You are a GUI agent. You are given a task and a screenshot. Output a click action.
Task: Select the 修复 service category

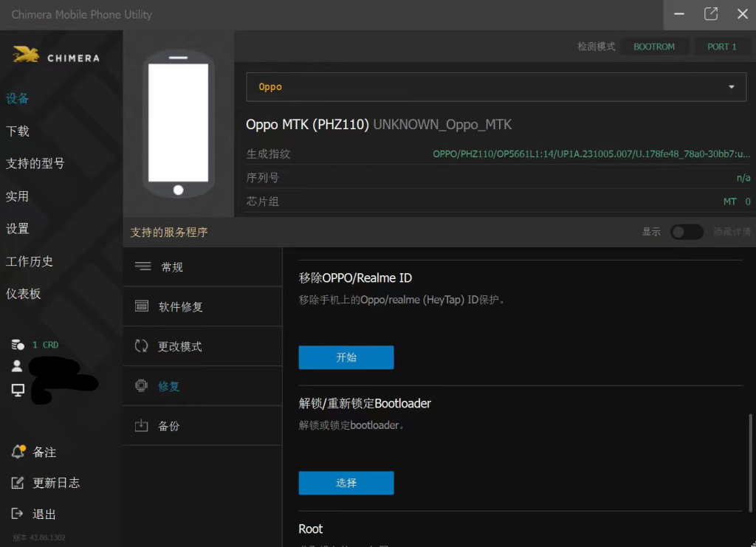[x=202, y=386]
